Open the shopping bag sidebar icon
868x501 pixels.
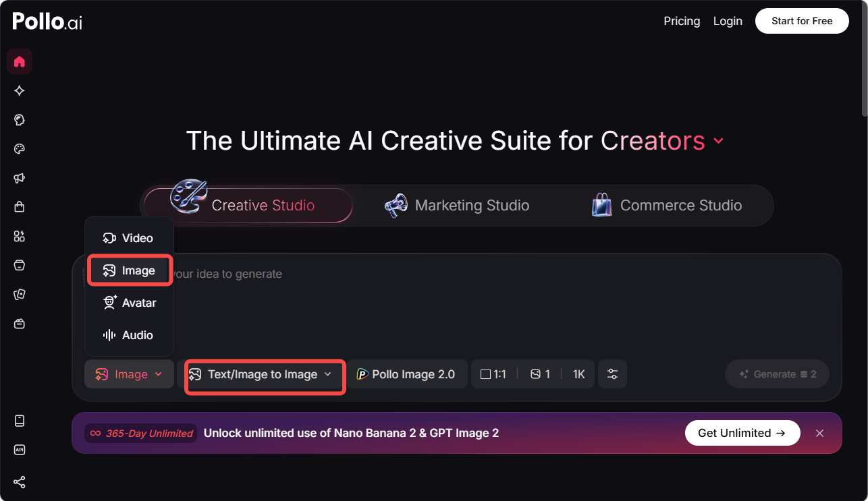click(20, 207)
